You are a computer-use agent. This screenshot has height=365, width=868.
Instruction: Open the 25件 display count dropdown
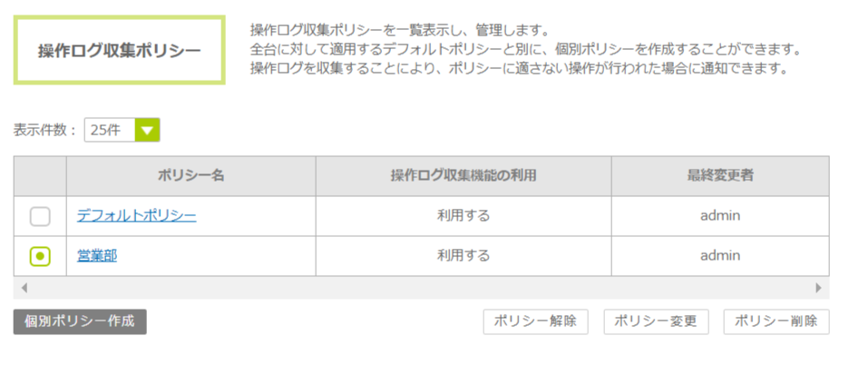[110, 130]
